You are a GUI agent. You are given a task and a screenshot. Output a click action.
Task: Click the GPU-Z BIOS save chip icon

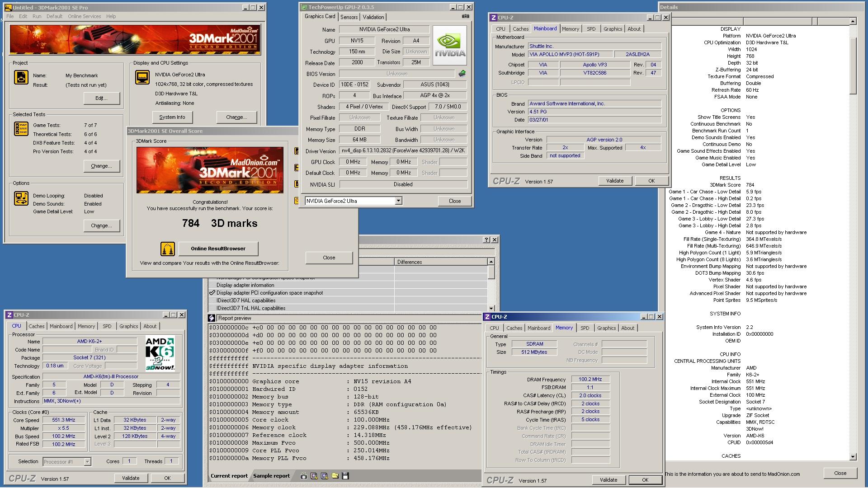[462, 73]
